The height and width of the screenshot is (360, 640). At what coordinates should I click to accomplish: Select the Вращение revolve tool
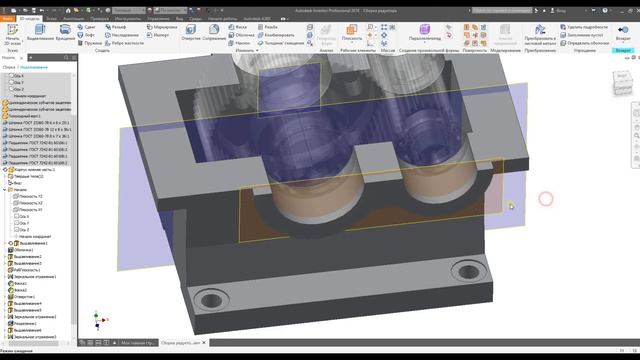(65, 33)
